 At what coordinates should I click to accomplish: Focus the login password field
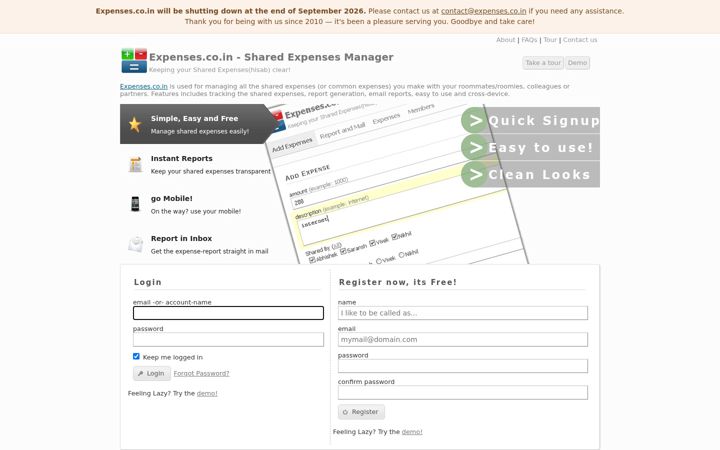[x=228, y=339]
